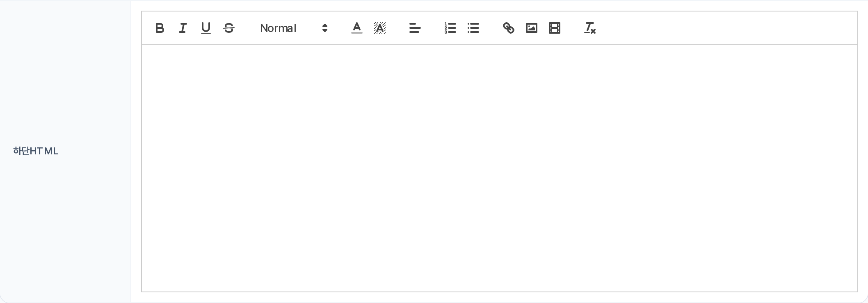Open the text alignment options
Viewport: 868px width, 303px height.
[x=415, y=28]
